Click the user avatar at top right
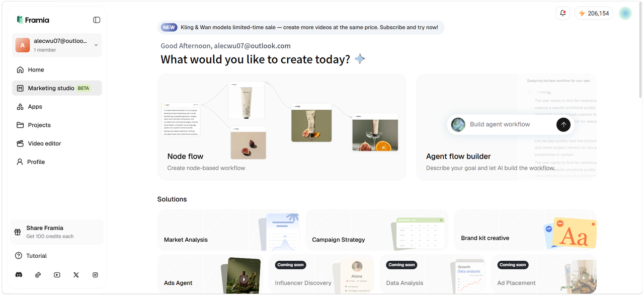The height and width of the screenshot is (295, 644). click(625, 13)
